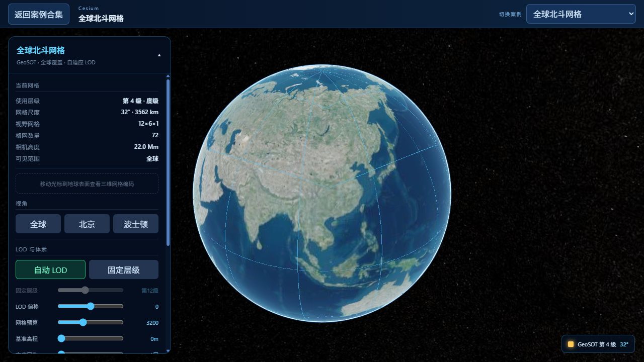The height and width of the screenshot is (362, 644).
Task: Click the 格网数量 72 value
Action: [x=155, y=135]
